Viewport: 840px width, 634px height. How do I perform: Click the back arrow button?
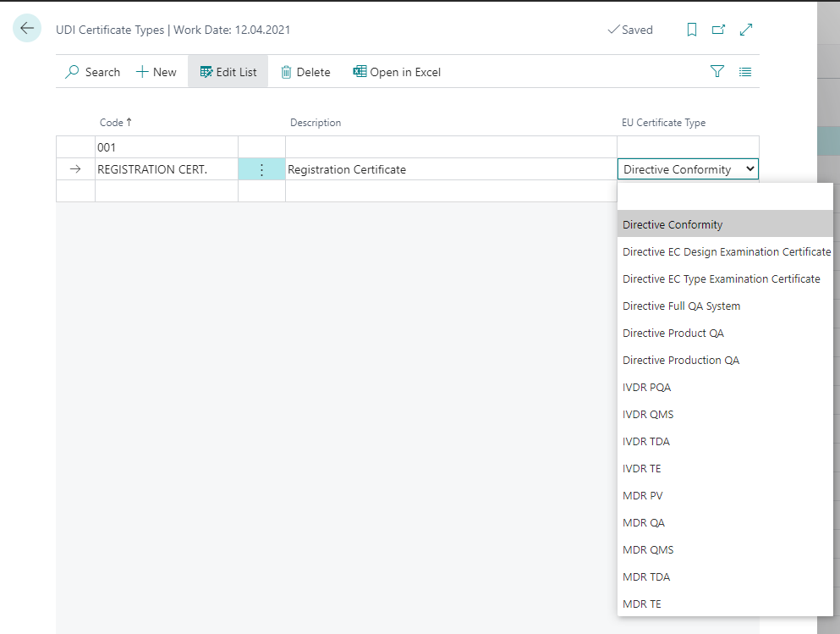(27, 29)
